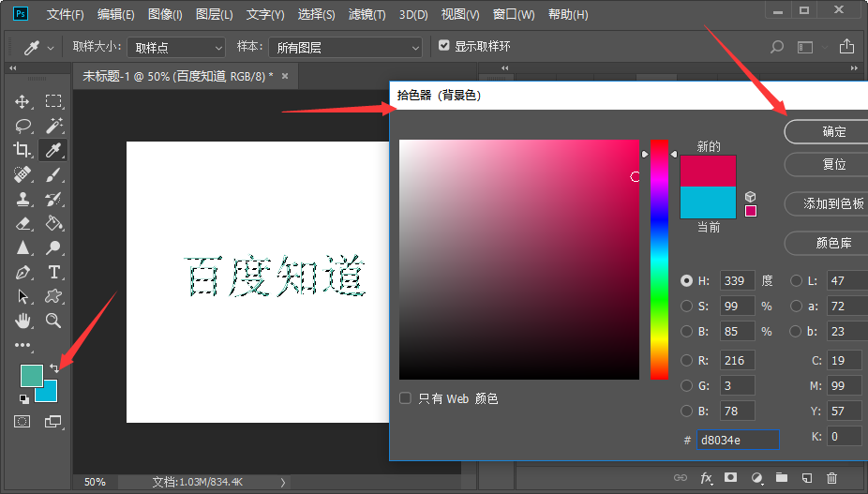This screenshot has height=494, width=868.
Task: Select the Spot Healing Brush tool
Action: (x=22, y=174)
